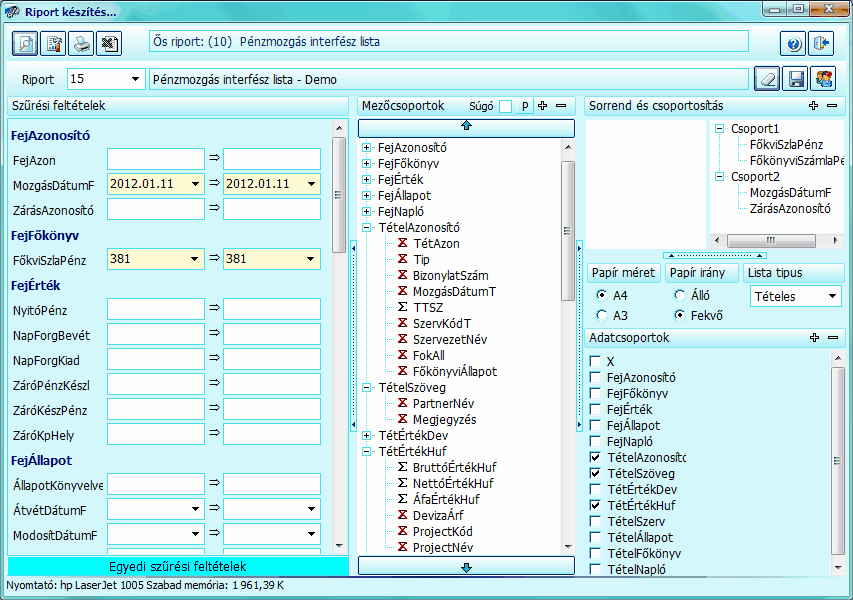Select A3 paper size radio button

[x=602, y=316]
